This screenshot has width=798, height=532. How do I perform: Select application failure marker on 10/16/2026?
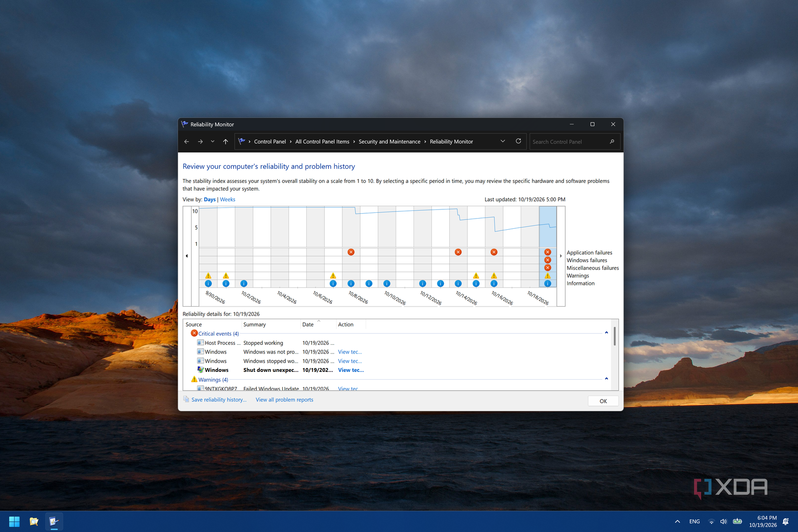494,252
